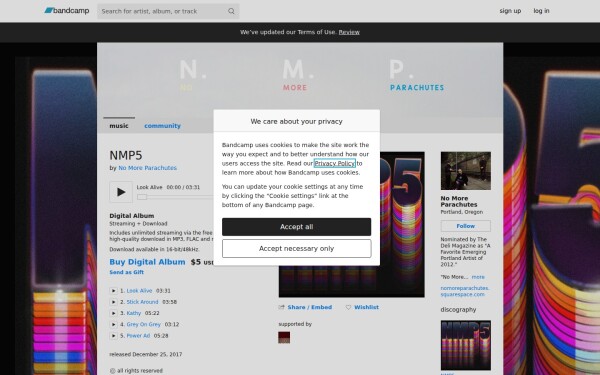Click the N. M. P. No More Parachutes header banner
This screenshot has width=600, height=375.
pyautogui.click(x=300, y=80)
